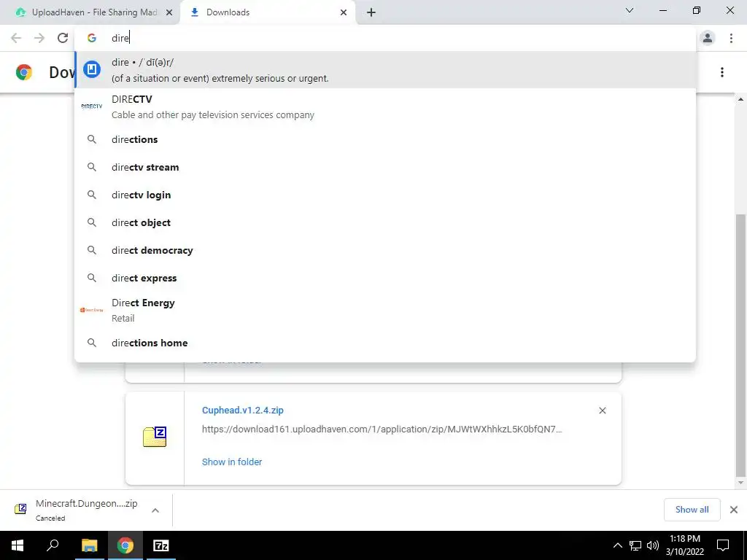Click the page vertical scrollbar thumb

click(x=740, y=345)
